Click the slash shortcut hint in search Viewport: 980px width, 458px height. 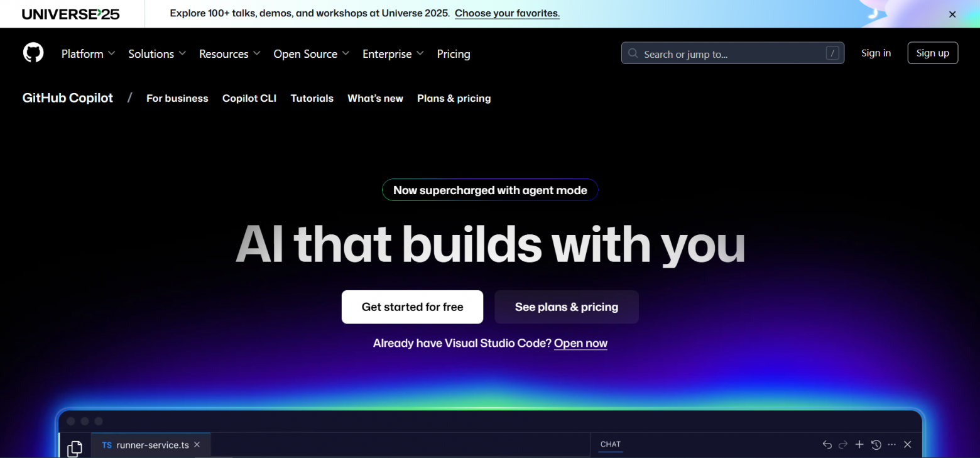pos(832,53)
